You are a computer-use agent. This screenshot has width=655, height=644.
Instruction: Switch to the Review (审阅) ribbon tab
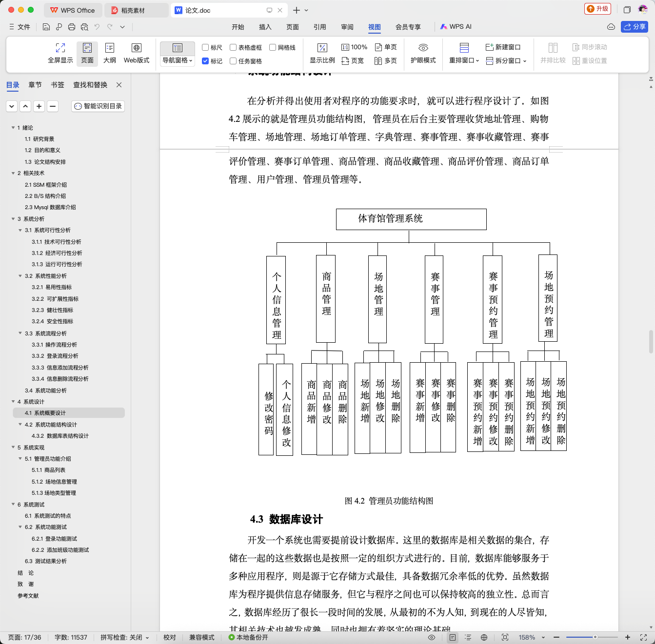tap(347, 27)
